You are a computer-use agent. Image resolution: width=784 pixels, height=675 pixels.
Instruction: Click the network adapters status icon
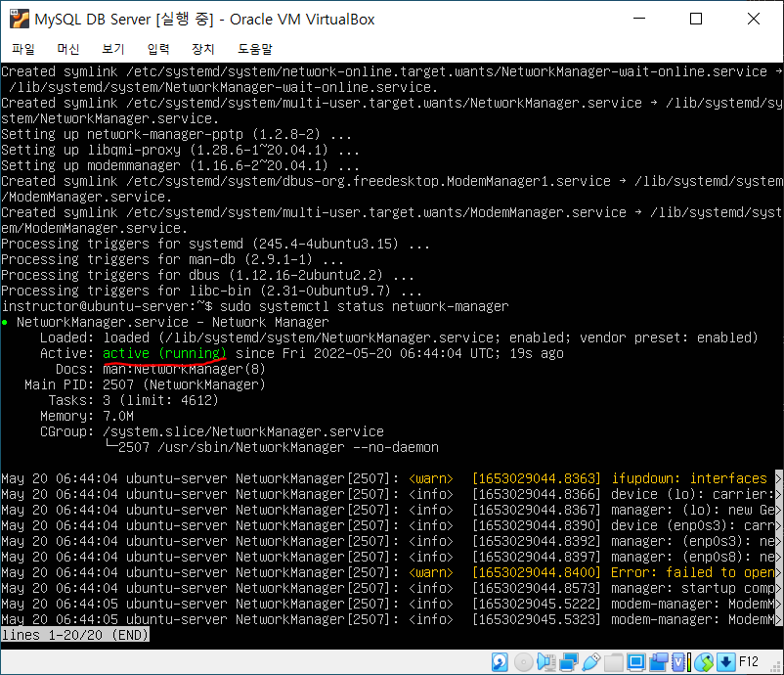tap(569, 662)
